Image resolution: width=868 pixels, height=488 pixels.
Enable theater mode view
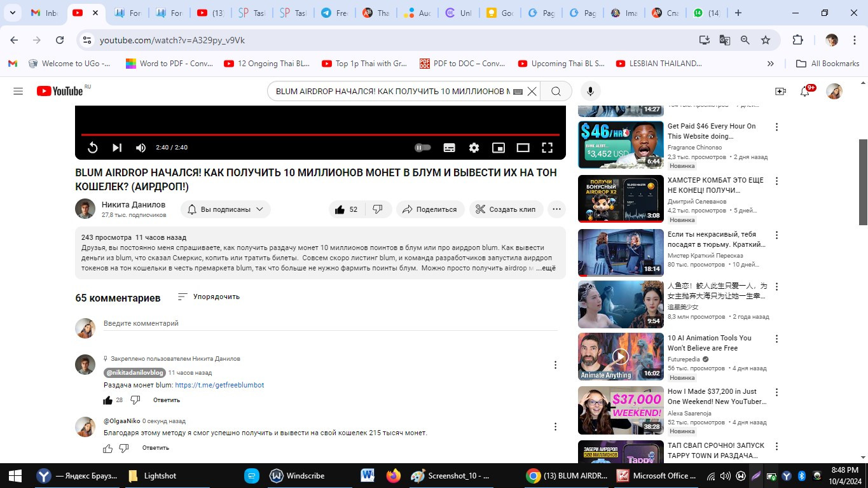(x=523, y=148)
